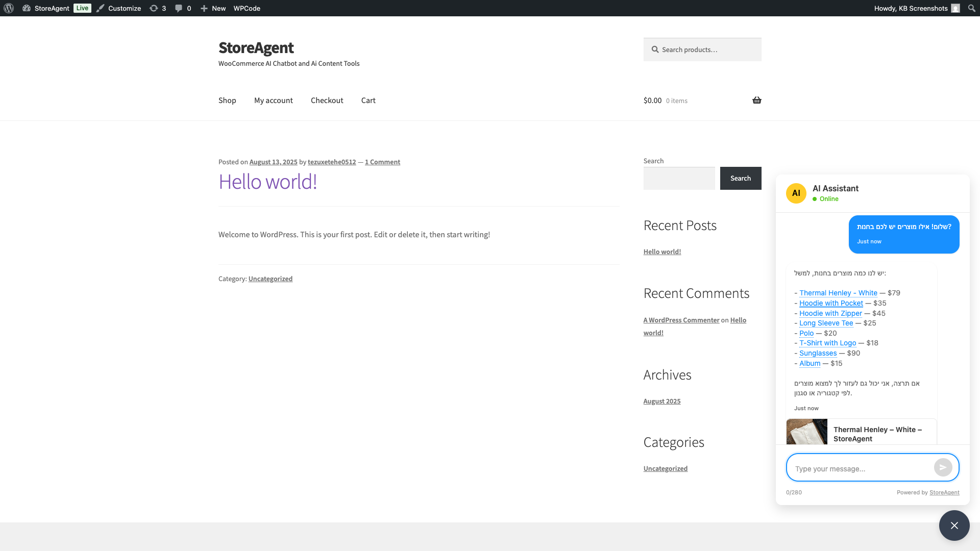Close the chat widget with X button
Image resolution: width=980 pixels, height=551 pixels.
coord(954,525)
